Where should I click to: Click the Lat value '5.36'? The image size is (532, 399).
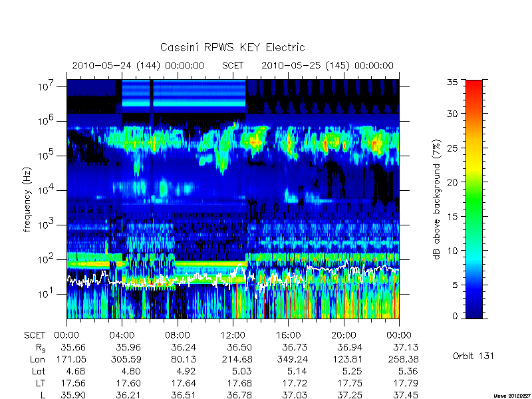point(408,372)
